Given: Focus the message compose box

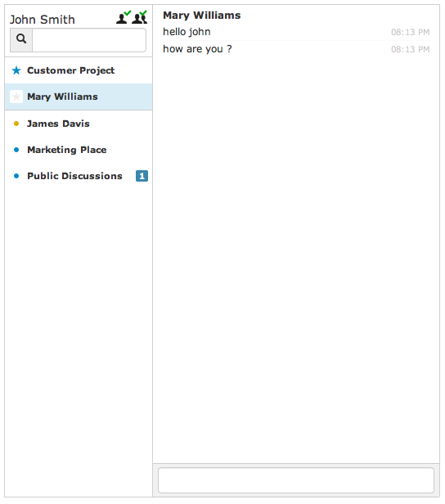Looking at the screenshot, I should pyautogui.click(x=296, y=480).
